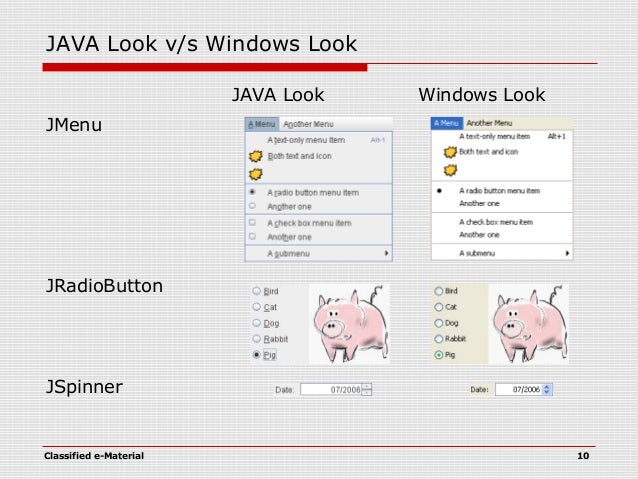Select 'Both text and icon' item in Java menu
Screen dimensions: 638x479
tap(319, 156)
